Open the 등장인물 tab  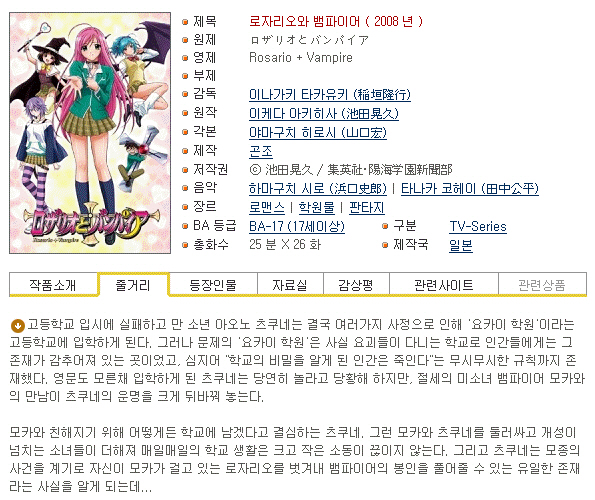pos(212,285)
